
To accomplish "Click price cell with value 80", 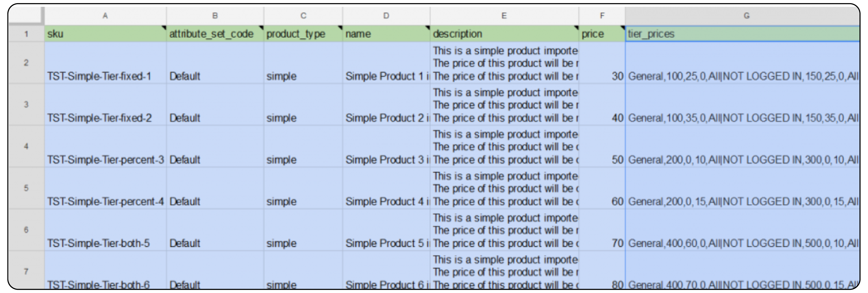I will [x=602, y=270].
